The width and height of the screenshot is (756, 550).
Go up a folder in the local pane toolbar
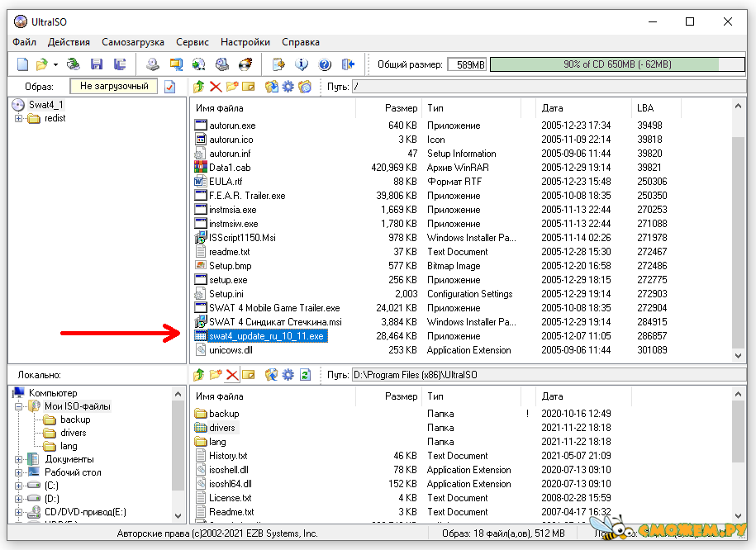(198, 375)
